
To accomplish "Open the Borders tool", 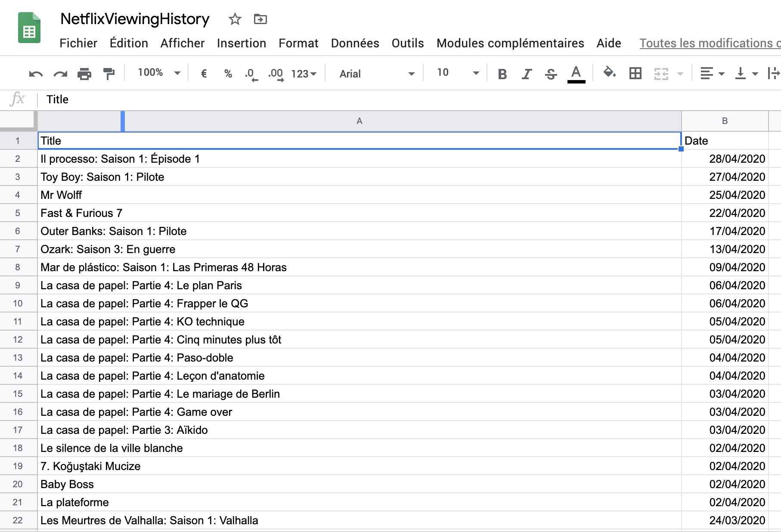I will (635, 74).
